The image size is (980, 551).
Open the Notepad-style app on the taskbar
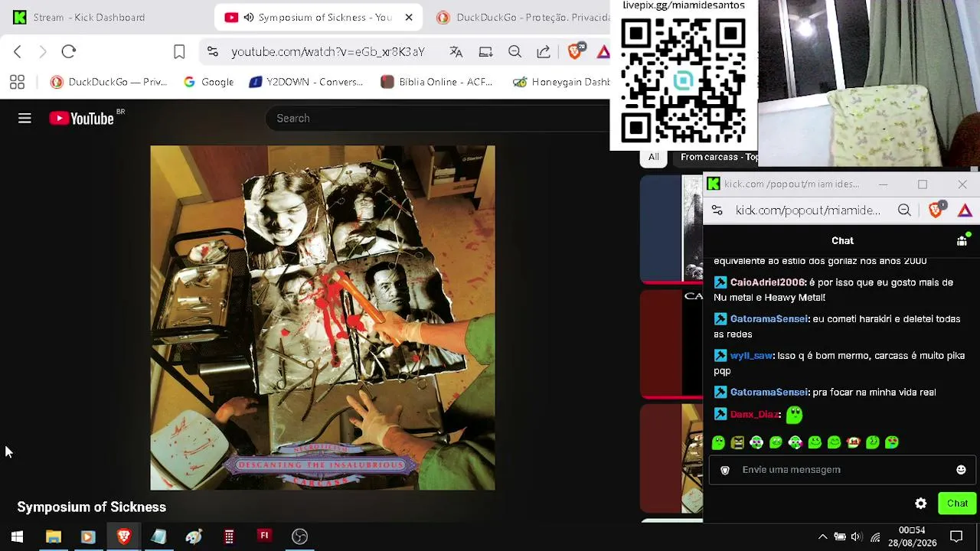coord(158,536)
